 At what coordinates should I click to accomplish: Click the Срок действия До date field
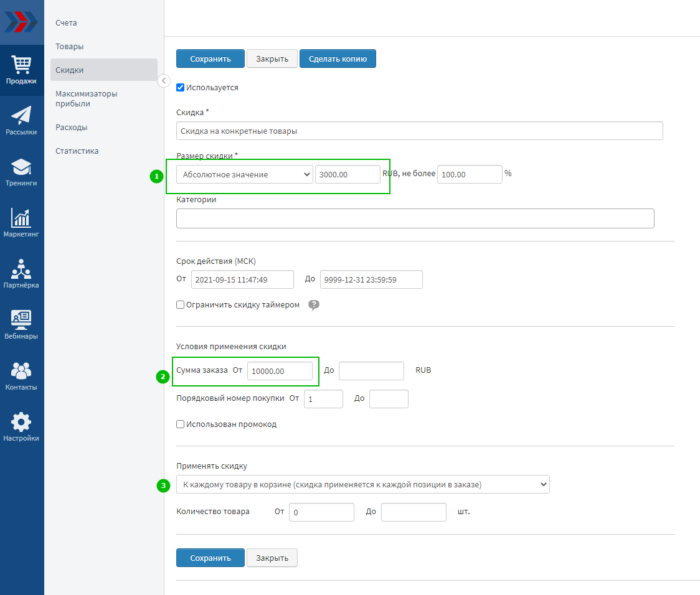(371, 279)
